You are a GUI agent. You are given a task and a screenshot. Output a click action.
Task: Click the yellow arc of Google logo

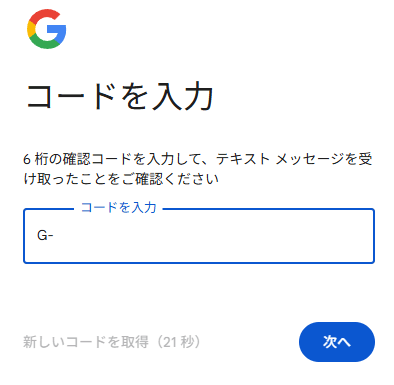click(x=30, y=29)
